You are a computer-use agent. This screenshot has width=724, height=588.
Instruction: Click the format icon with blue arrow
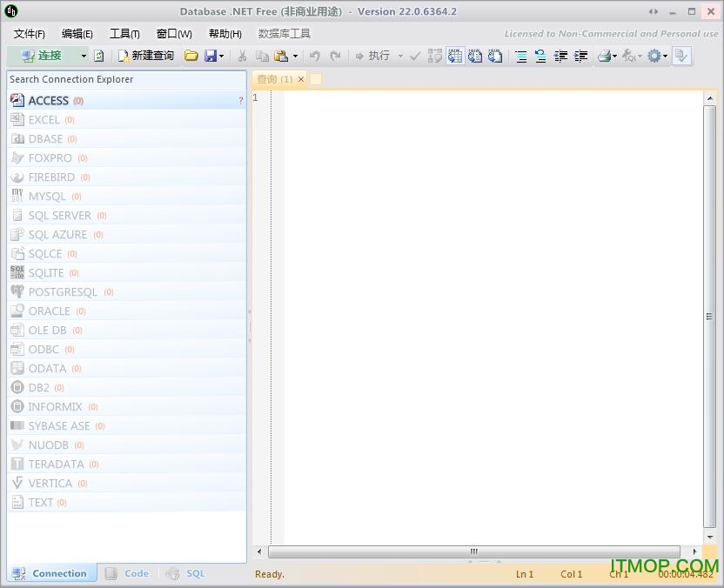[x=540, y=57]
